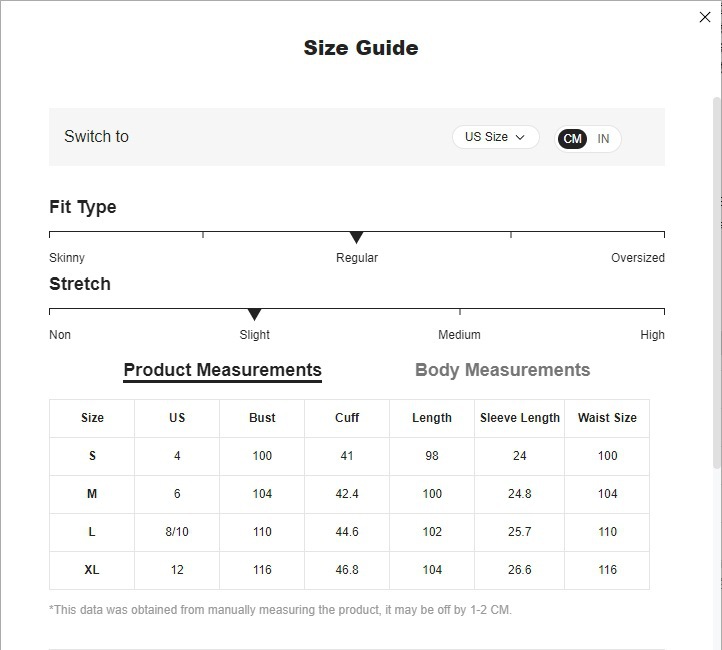Switch measurement units to IN

coord(603,139)
